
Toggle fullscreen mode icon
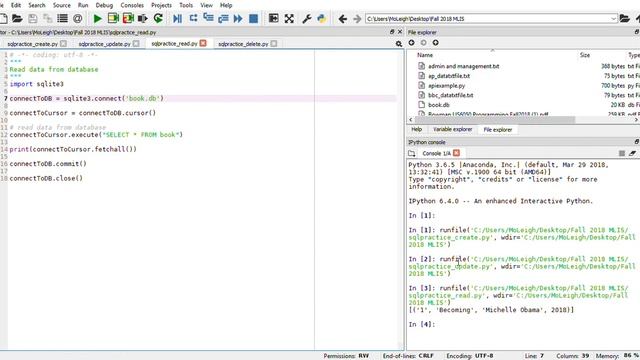(289, 18)
